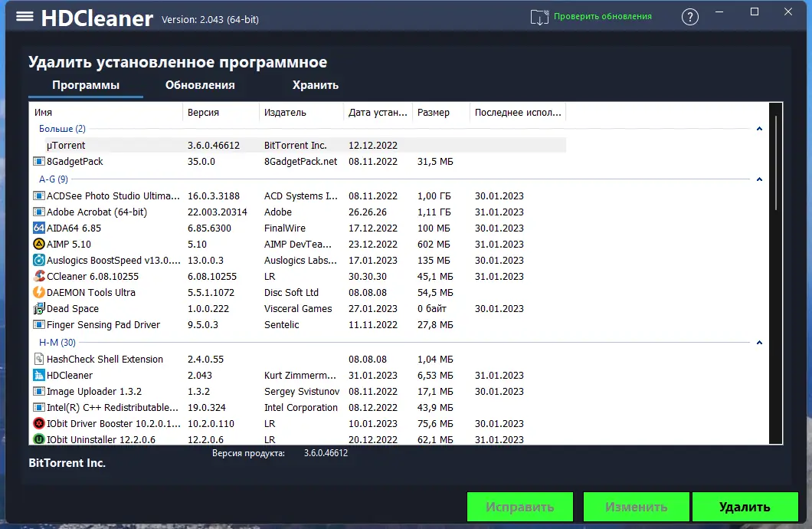Click the Исправить button
812x529 pixels.
tap(520, 507)
